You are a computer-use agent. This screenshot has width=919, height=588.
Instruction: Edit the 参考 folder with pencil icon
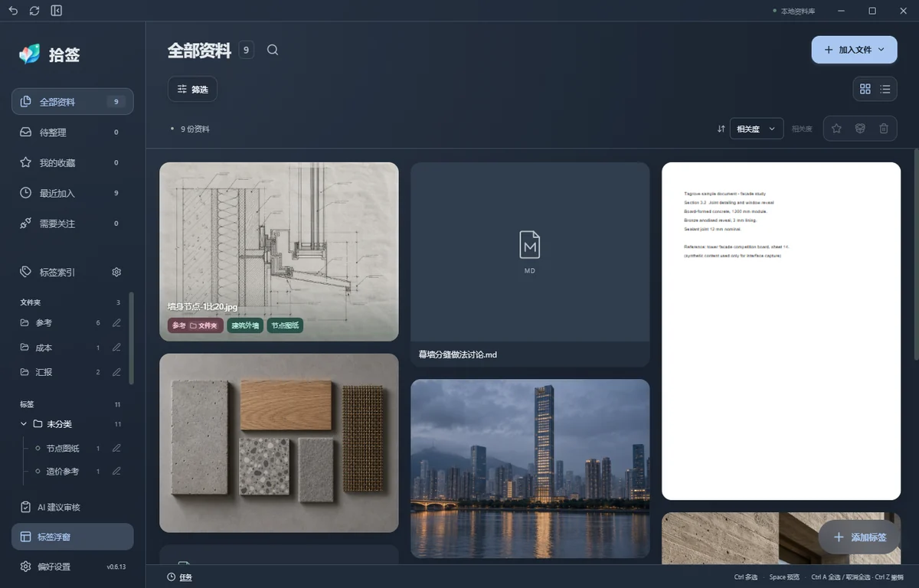[x=116, y=323]
